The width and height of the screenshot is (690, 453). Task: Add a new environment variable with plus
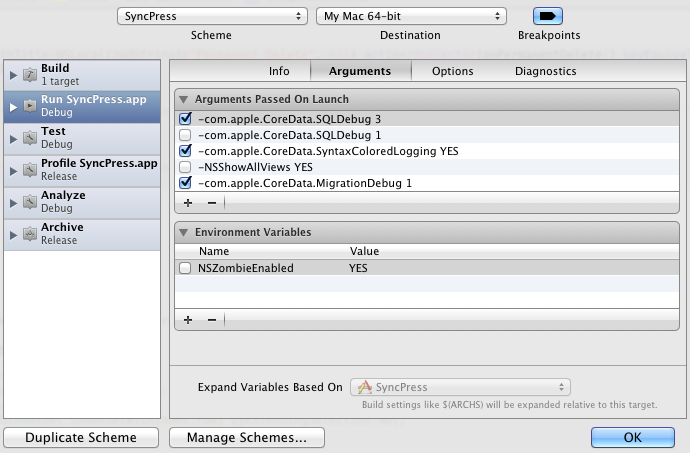(x=188, y=320)
